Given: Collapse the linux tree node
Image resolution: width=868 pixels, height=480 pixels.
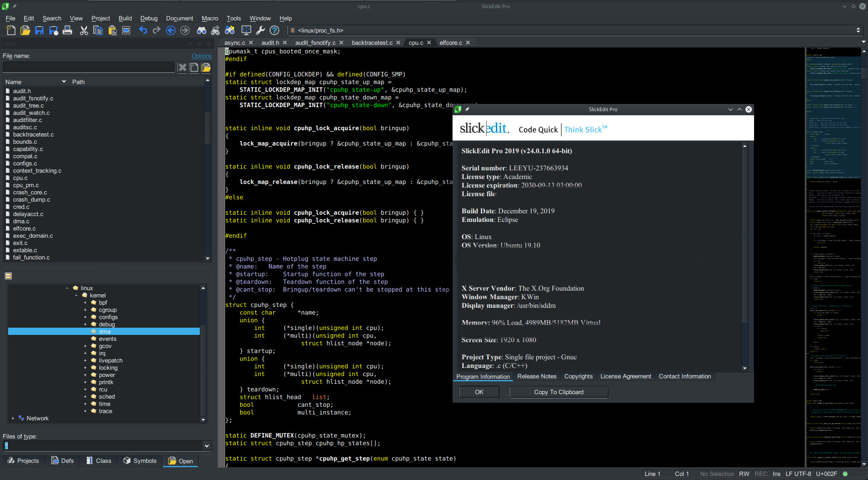Looking at the screenshot, I should (x=67, y=288).
